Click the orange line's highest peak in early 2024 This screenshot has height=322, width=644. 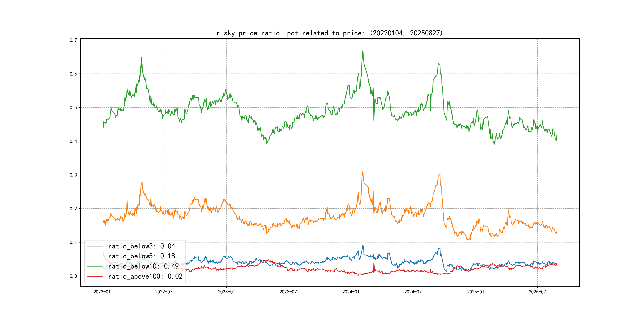363,171
